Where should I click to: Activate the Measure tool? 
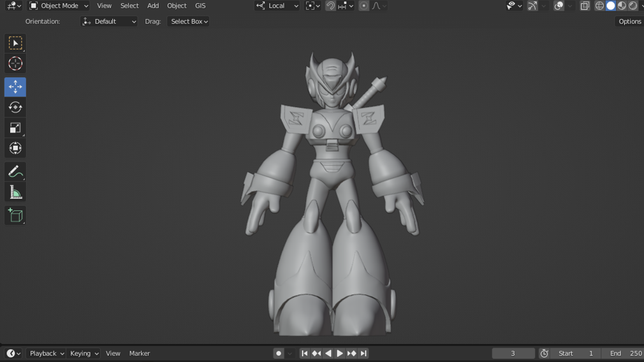tap(15, 192)
